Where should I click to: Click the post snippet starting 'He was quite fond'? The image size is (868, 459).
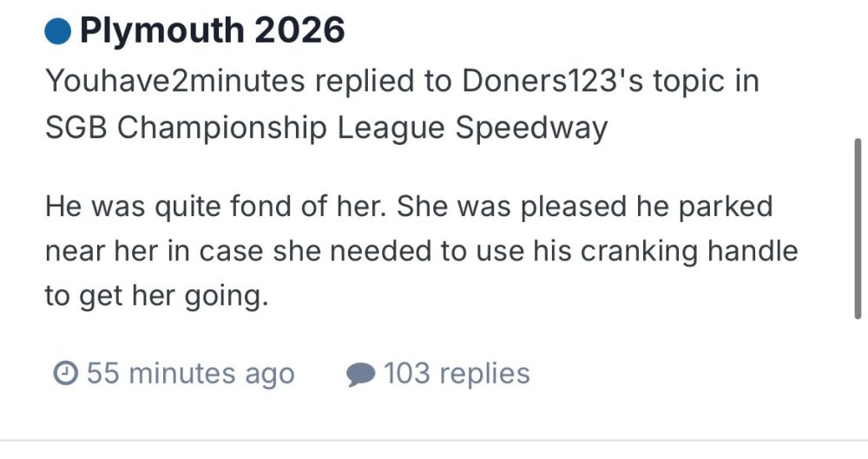point(408,252)
